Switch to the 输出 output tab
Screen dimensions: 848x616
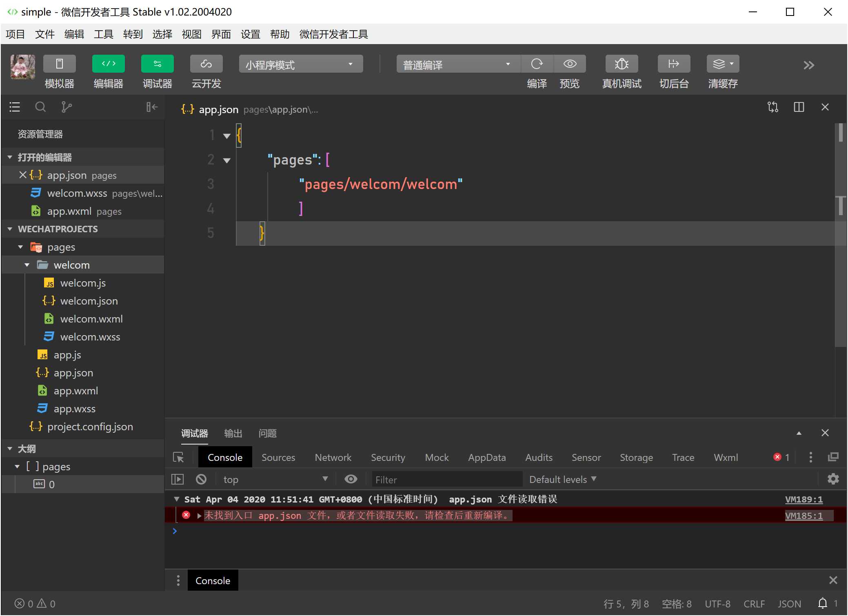pos(233,433)
